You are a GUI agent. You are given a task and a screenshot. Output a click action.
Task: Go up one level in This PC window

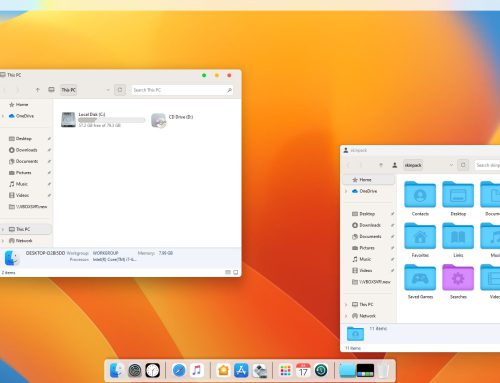[38, 90]
